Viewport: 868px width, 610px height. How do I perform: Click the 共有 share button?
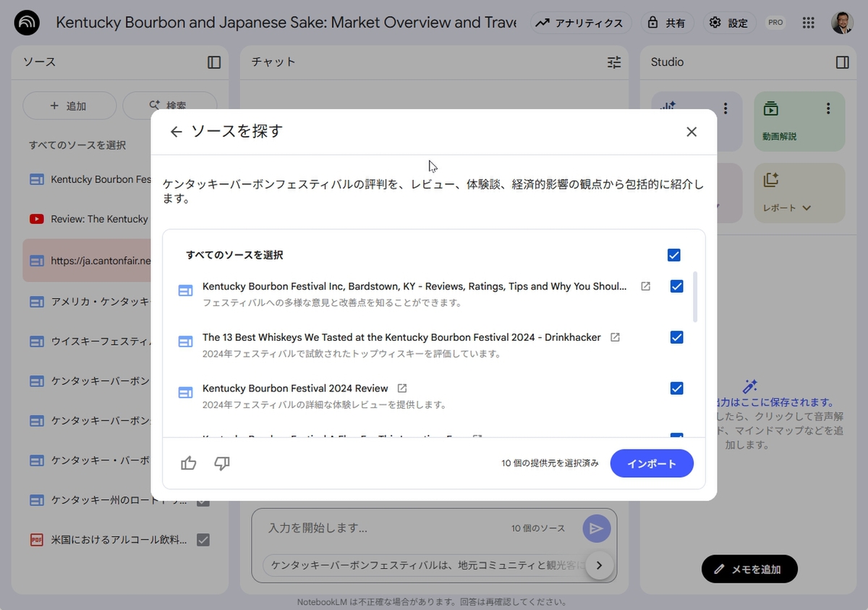point(667,22)
